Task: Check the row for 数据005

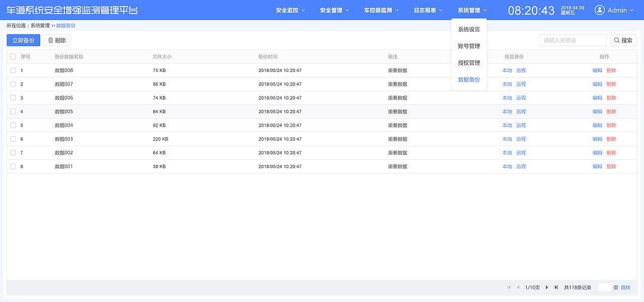Action: tap(13, 112)
